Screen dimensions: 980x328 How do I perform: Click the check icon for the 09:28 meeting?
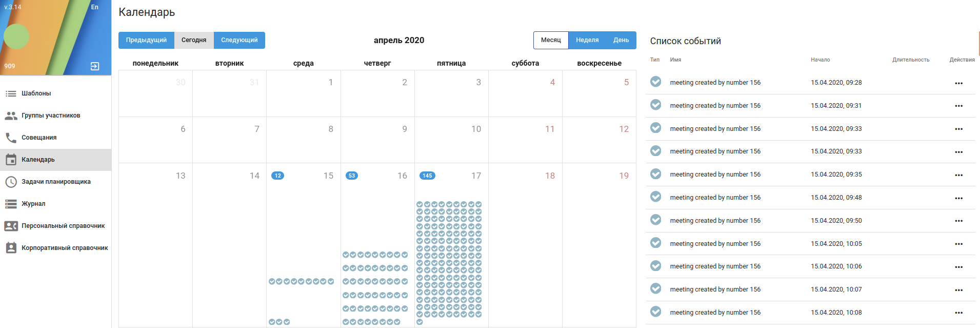(655, 82)
